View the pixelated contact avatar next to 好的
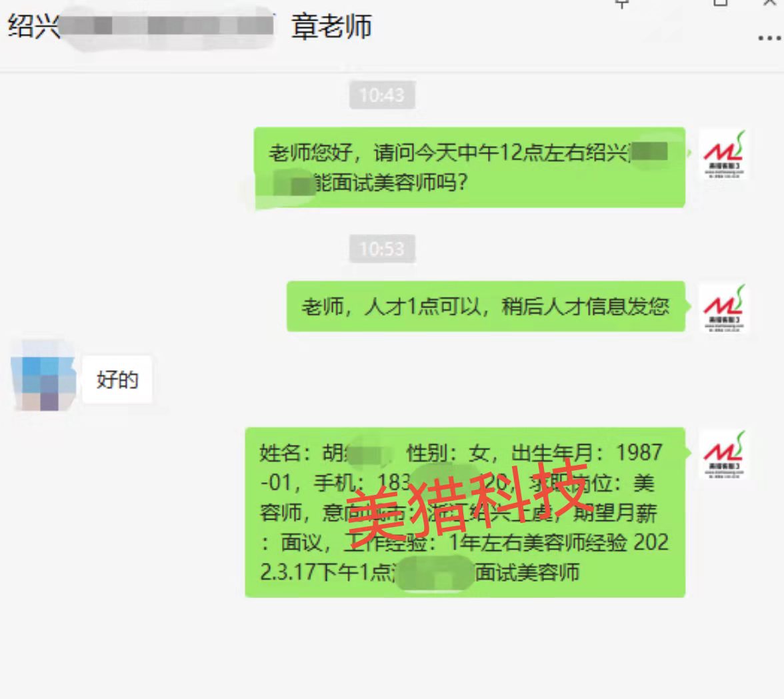The width and height of the screenshot is (784, 699). click(43, 376)
